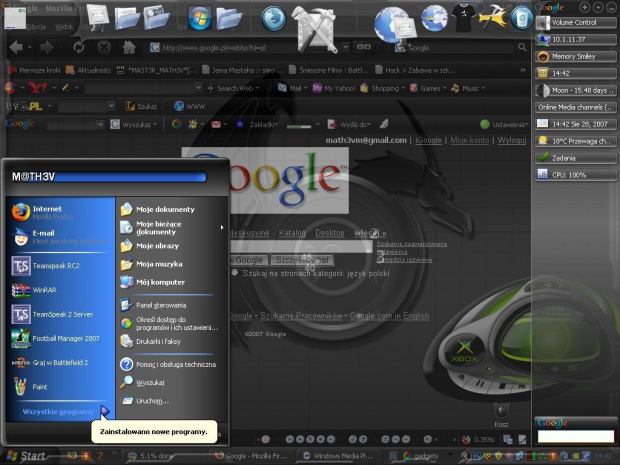
Task: Click the Start button
Action: tap(27, 456)
